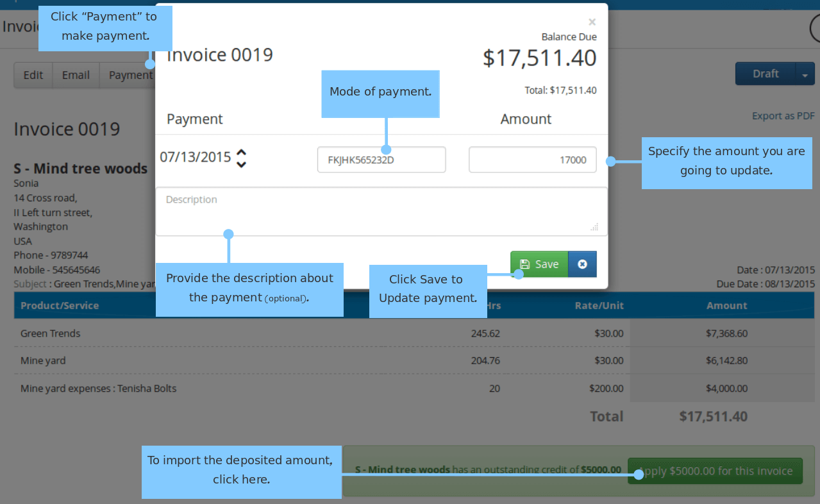Image resolution: width=820 pixels, height=504 pixels.
Task: Click the Draft status button
Action: coord(766,74)
